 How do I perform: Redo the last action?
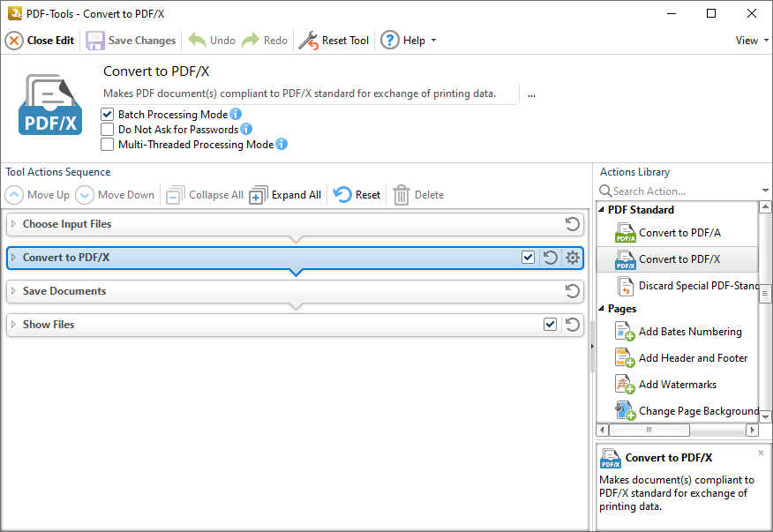click(x=265, y=41)
